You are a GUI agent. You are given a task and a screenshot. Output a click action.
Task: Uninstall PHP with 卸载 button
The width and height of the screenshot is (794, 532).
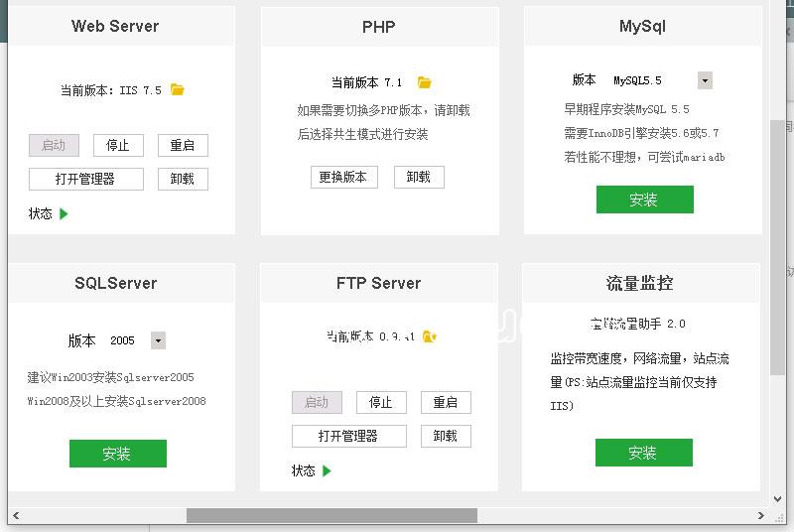pyautogui.click(x=419, y=177)
